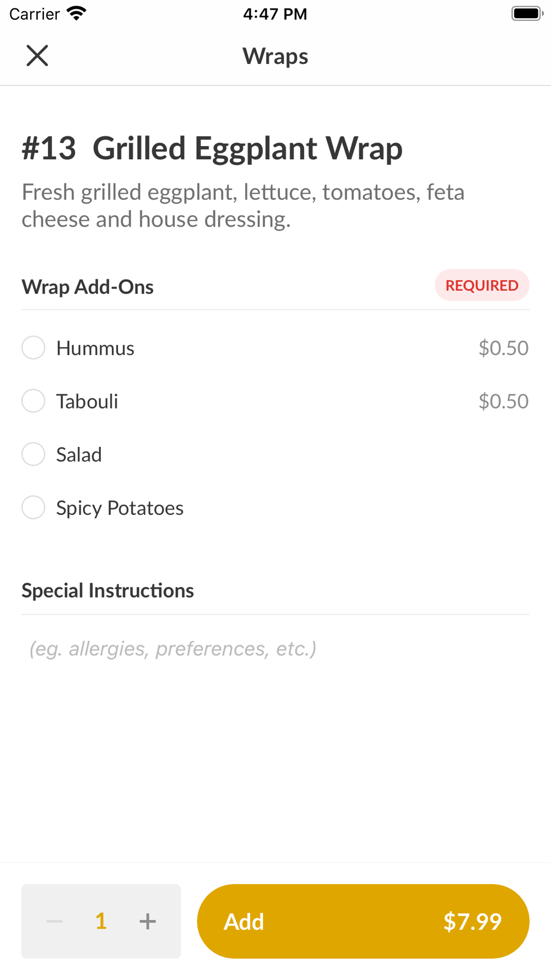
Task: Tap the Hummus $0.50 price
Action: (x=503, y=348)
